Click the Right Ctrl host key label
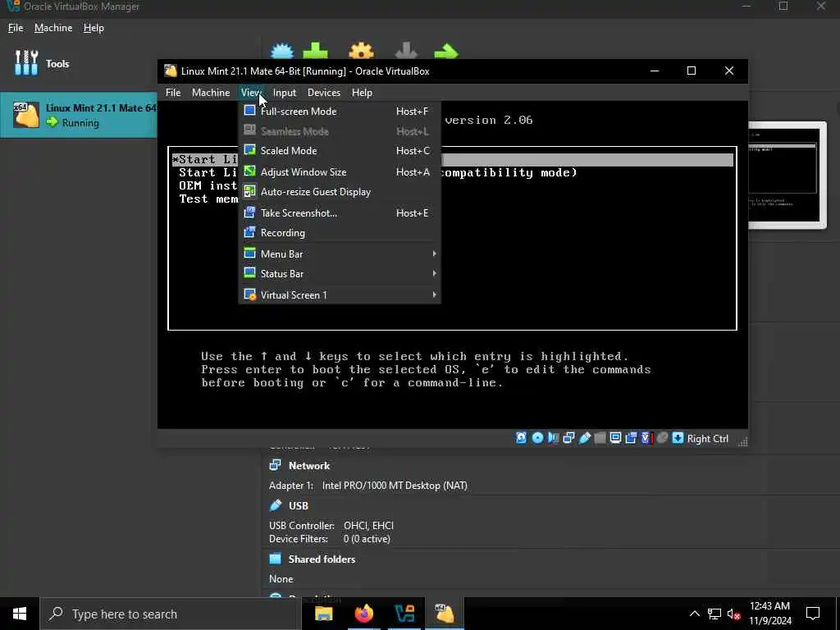840x630 pixels. pos(708,439)
